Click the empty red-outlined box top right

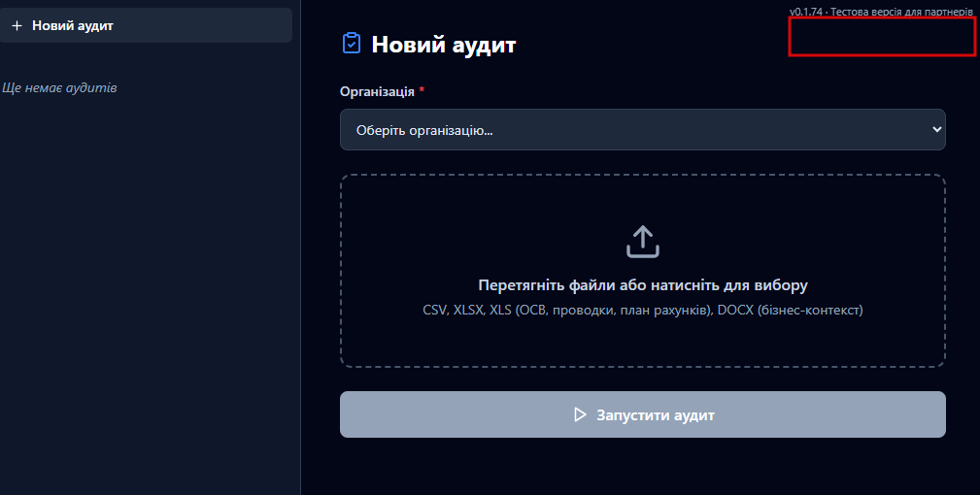tap(881, 37)
